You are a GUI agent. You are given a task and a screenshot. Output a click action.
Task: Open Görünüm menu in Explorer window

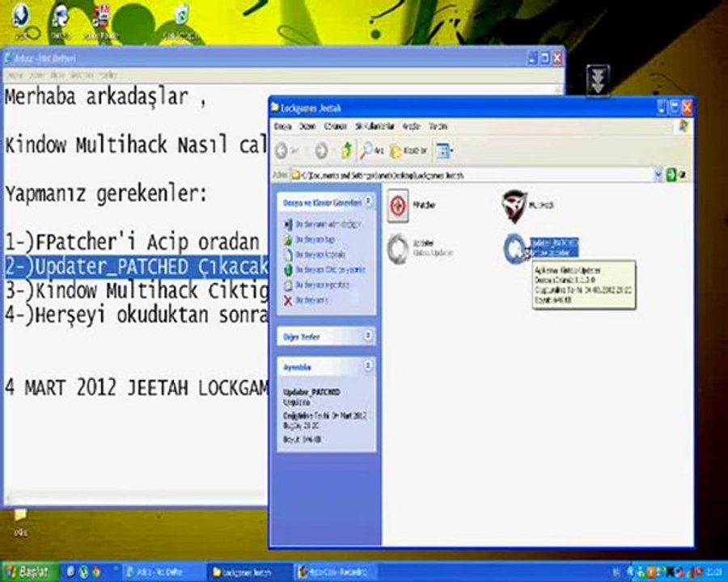click(x=335, y=126)
